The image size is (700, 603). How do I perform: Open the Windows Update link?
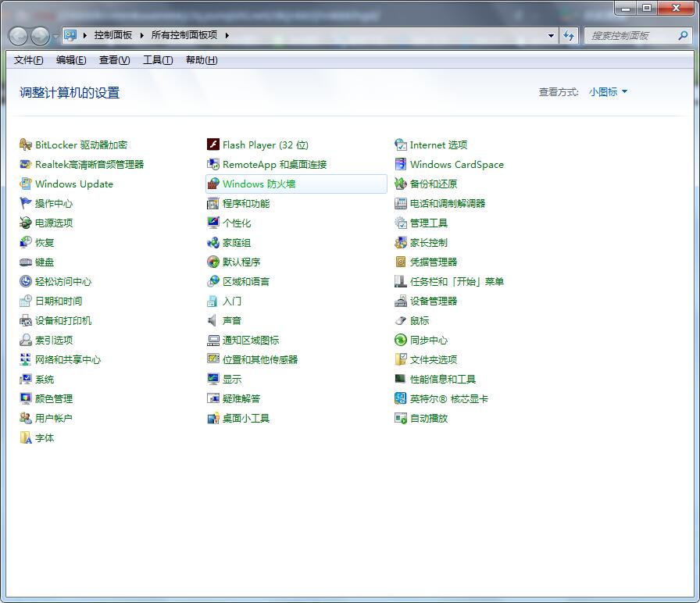click(74, 184)
